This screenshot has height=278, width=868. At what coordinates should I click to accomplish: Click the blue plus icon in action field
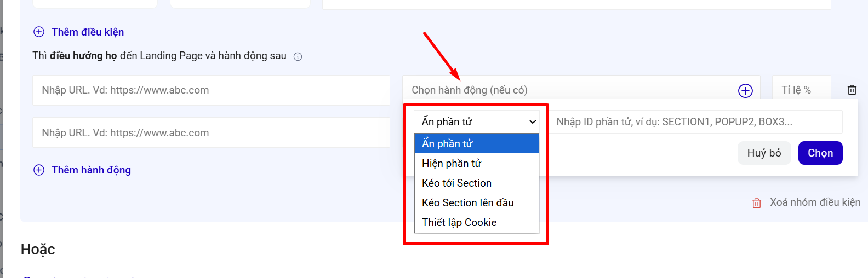[x=745, y=91]
